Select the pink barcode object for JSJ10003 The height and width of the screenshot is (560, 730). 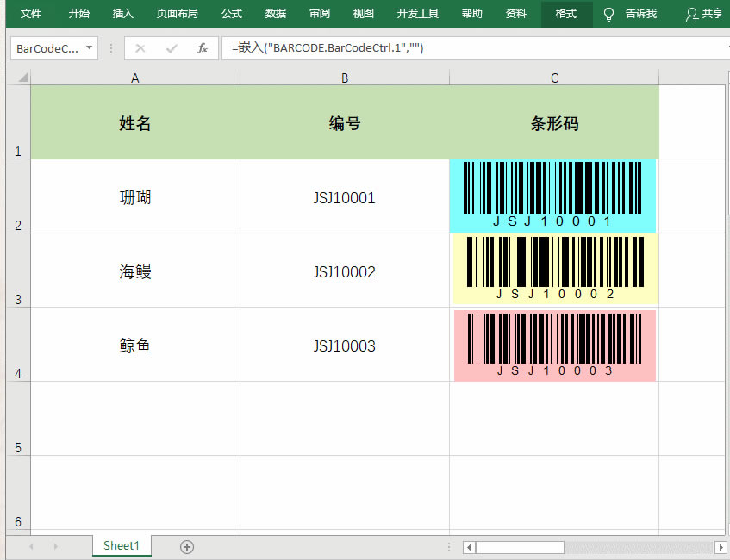point(552,345)
